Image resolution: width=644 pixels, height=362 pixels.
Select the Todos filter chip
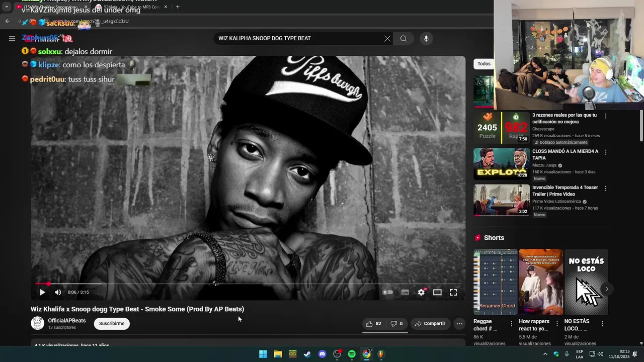point(484,64)
